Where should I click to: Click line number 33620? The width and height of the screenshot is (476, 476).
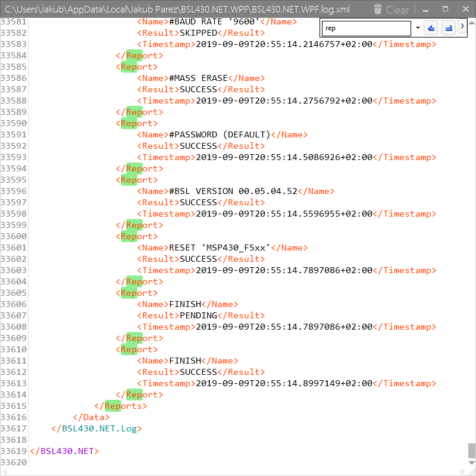pyautogui.click(x=14, y=462)
